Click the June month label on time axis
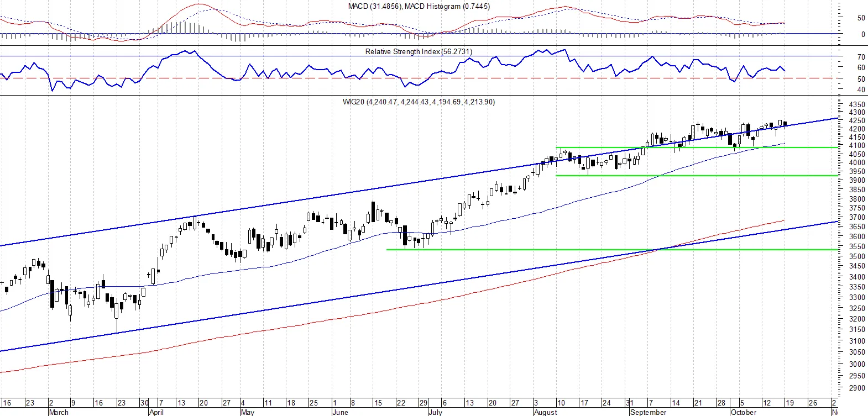The width and height of the screenshot is (868, 416). coord(340,412)
